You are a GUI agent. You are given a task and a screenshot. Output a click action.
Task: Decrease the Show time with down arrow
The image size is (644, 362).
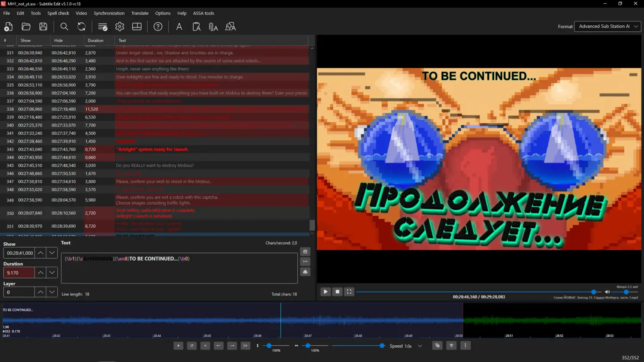pyautogui.click(x=52, y=253)
